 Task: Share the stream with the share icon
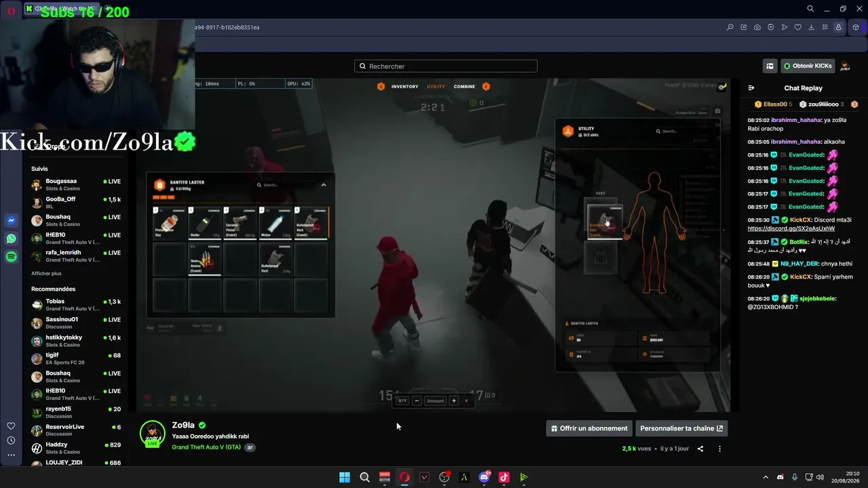(x=701, y=449)
